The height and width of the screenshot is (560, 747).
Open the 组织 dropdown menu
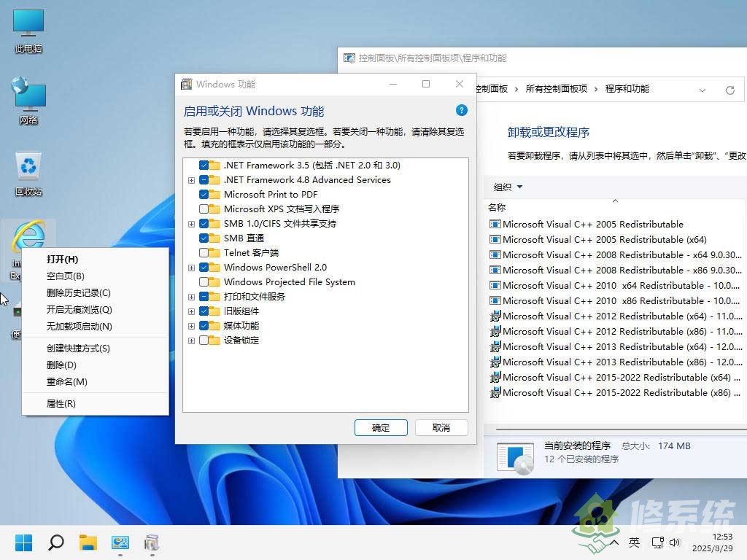click(x=508, y=187)
